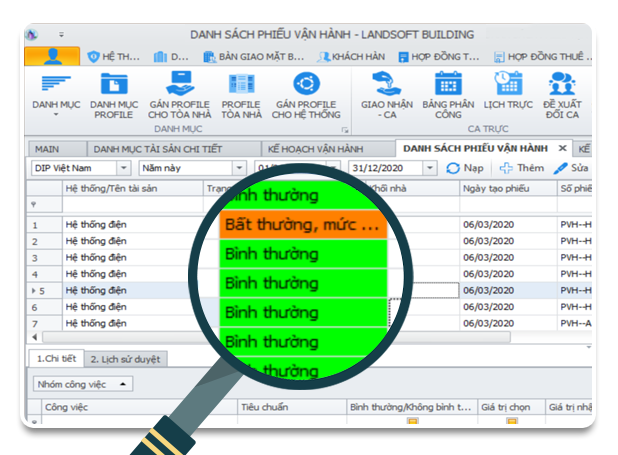618x455 pixels.
Task: Close DANH SÁCH PHIẾU VẬN HÀNH tab
Action: (x=562, y=148)
